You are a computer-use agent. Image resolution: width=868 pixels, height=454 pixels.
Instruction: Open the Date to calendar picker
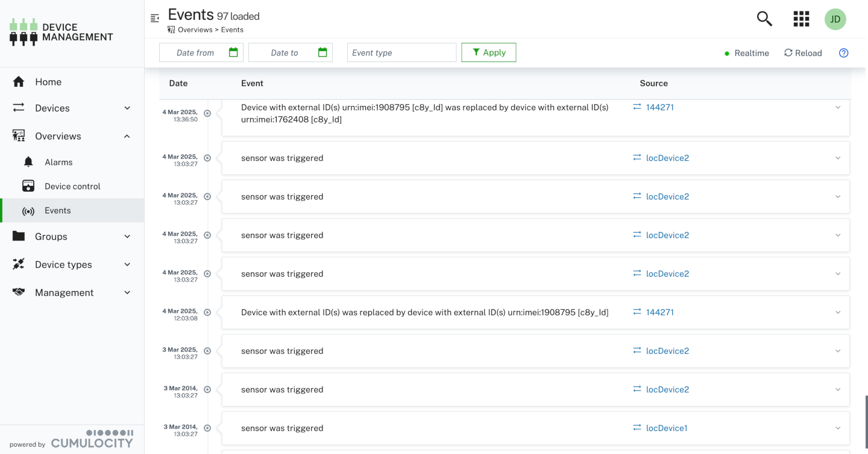click(322, 52)
